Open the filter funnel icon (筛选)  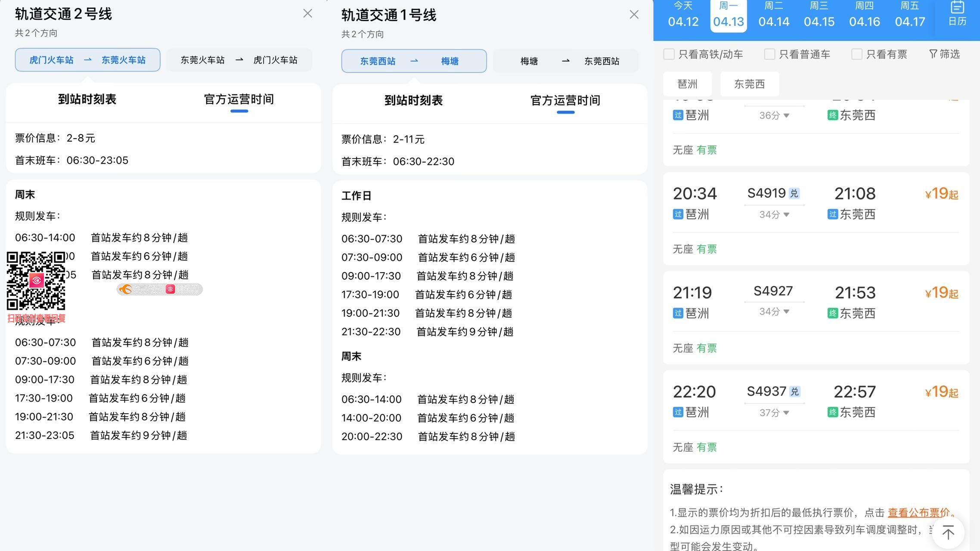pyautogui.click(x=933, y=54)
